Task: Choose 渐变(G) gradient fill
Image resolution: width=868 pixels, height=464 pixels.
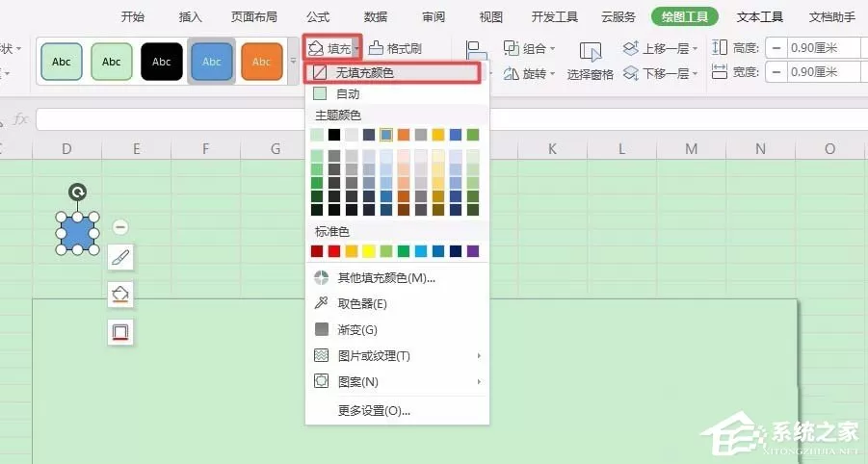Action: 397,329
